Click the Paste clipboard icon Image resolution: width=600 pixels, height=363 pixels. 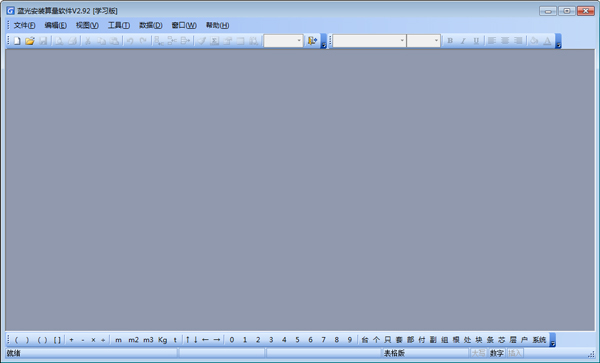(x=114, y=41)
